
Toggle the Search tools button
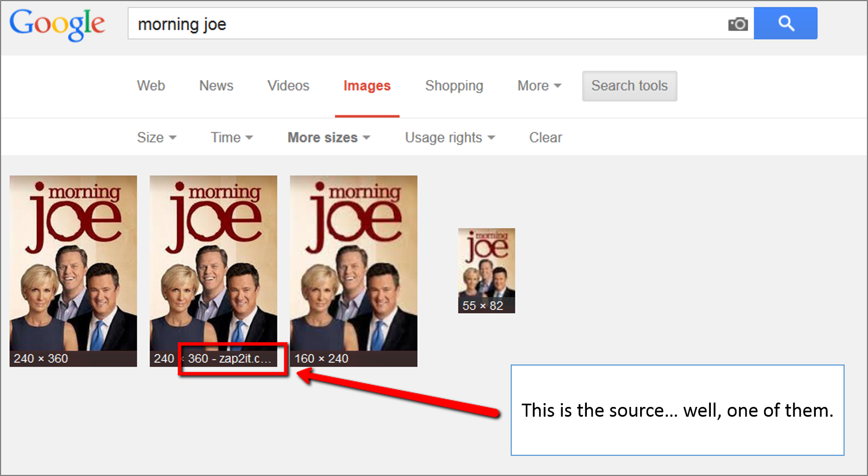[629, 86]
